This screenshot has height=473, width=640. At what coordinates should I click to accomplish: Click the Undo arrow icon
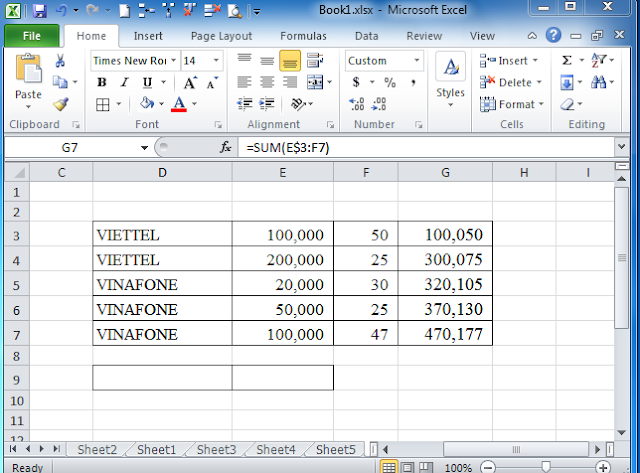[61, 10]
